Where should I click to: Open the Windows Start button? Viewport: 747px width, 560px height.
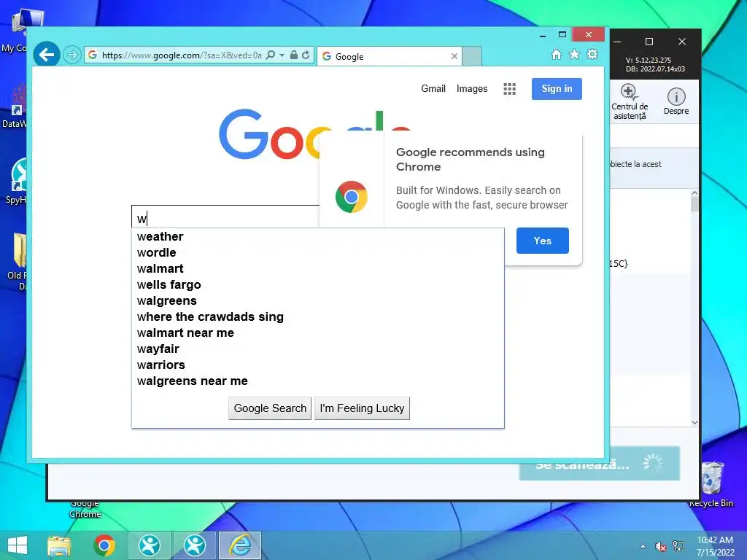(18, 545)
